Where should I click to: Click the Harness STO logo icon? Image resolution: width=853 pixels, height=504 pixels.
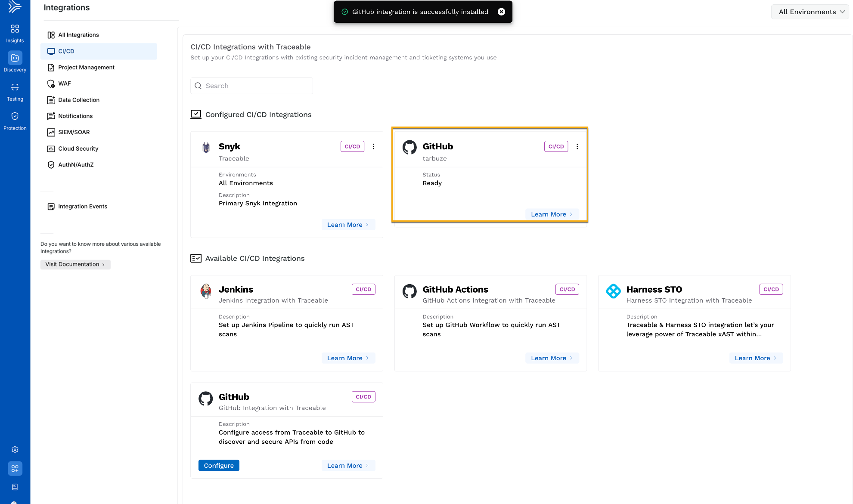tap(613, 291)
